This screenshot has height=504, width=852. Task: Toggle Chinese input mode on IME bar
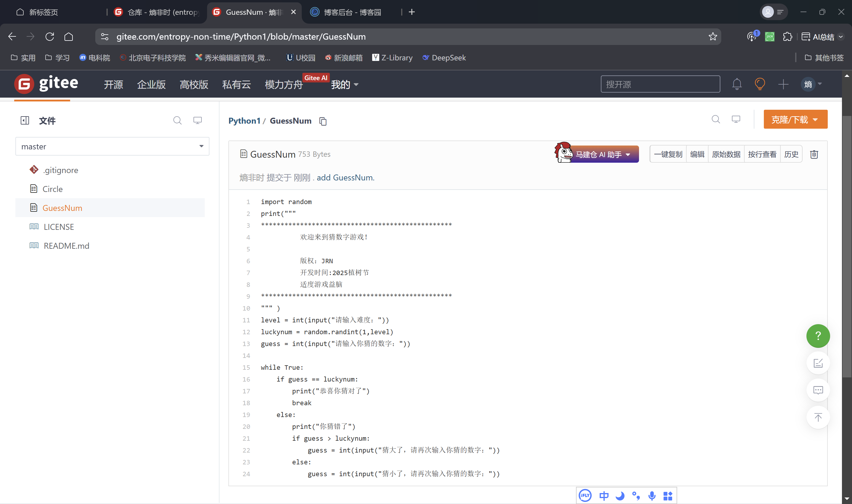(x=604, y=496)
